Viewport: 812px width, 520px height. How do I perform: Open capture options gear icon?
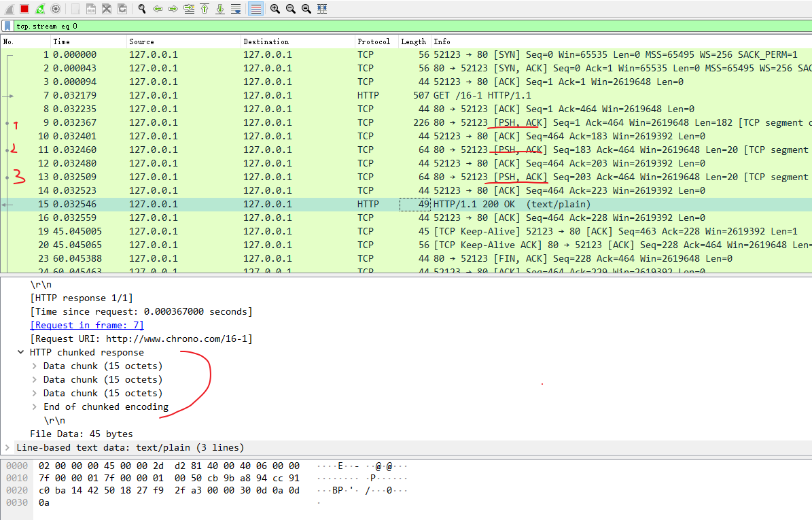click(56, 9)
